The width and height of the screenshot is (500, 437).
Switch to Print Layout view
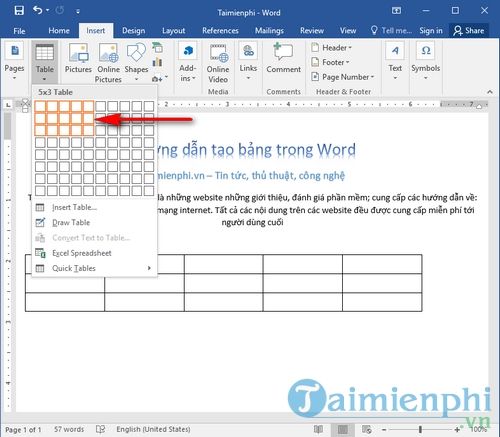click(x=343, y=429)
